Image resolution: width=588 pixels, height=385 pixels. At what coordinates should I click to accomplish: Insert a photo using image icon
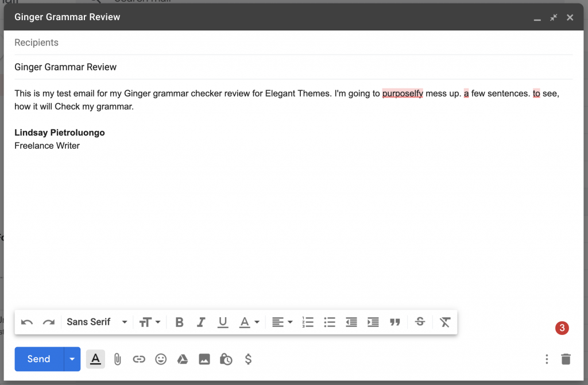pos(204,359)
